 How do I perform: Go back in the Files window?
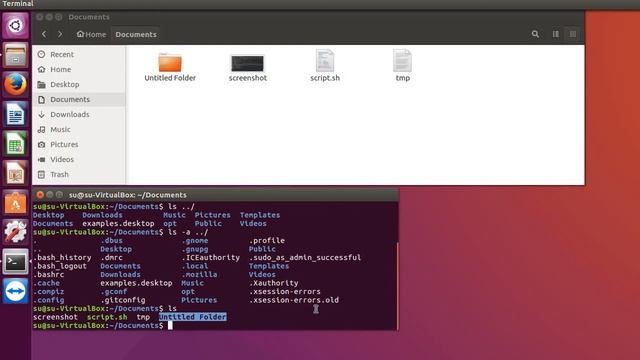tap(44, 34)
